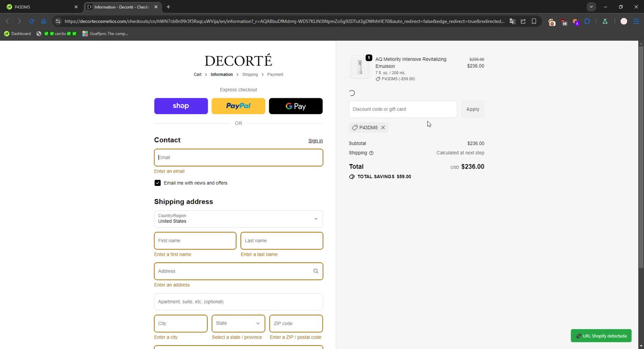644x349 pixels.
Task: Open the browser profile avatar
Action: pos(624,21)
